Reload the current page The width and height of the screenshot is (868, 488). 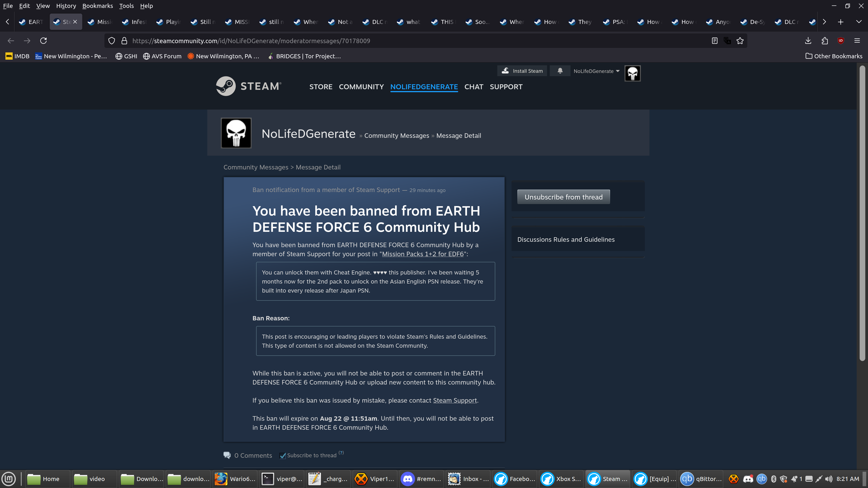(x=43, y=41)
